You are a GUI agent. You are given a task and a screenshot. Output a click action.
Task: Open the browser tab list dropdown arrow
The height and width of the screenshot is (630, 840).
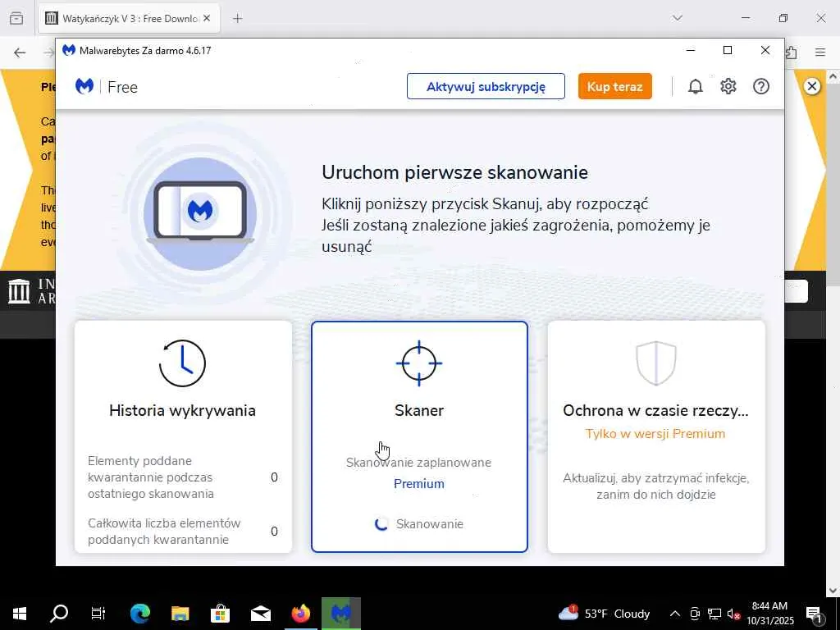pyautogui.click(x=678, y=18)
